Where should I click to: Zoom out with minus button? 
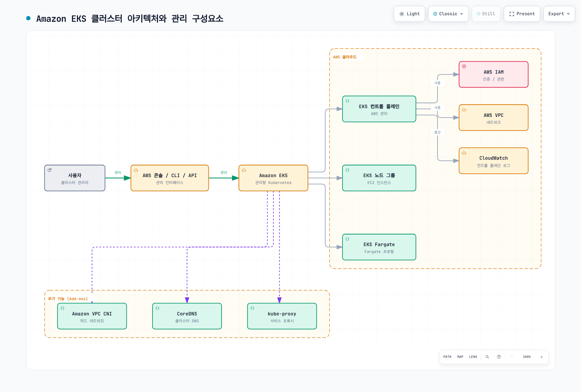pyautogui.click(x=512, y=357)
